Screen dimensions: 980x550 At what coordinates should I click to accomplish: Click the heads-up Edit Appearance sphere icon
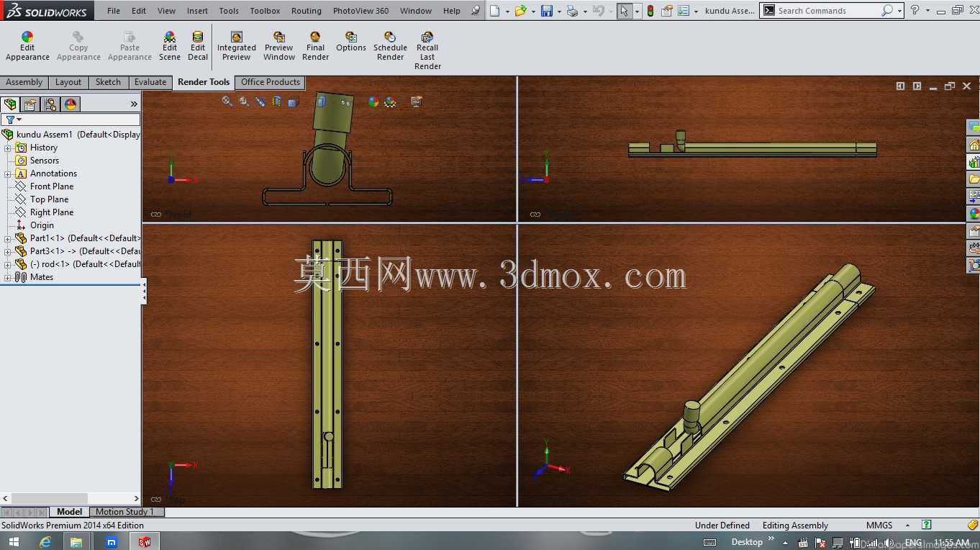click(373, 102)
